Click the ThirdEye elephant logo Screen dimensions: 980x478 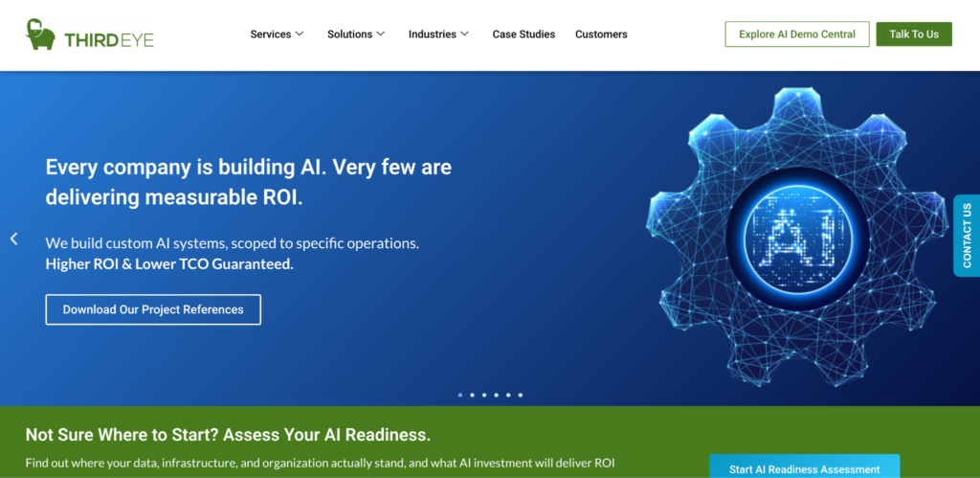tap(40, 34)
